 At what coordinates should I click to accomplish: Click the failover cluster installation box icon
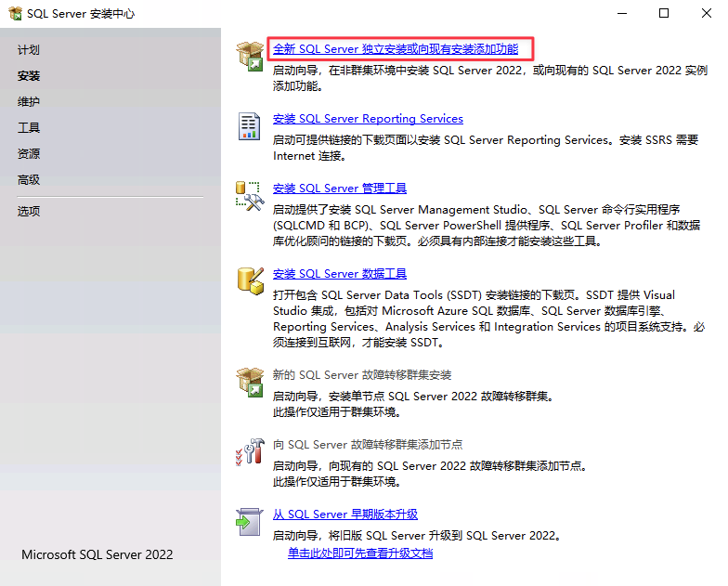click(x=250, y=383)
